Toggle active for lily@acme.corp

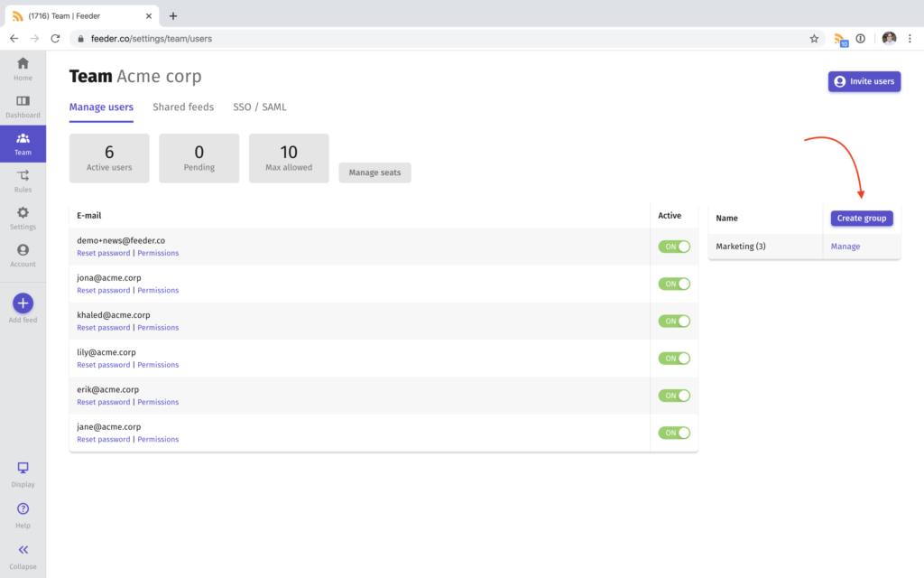pyautogui.click(x=673, y=358)
